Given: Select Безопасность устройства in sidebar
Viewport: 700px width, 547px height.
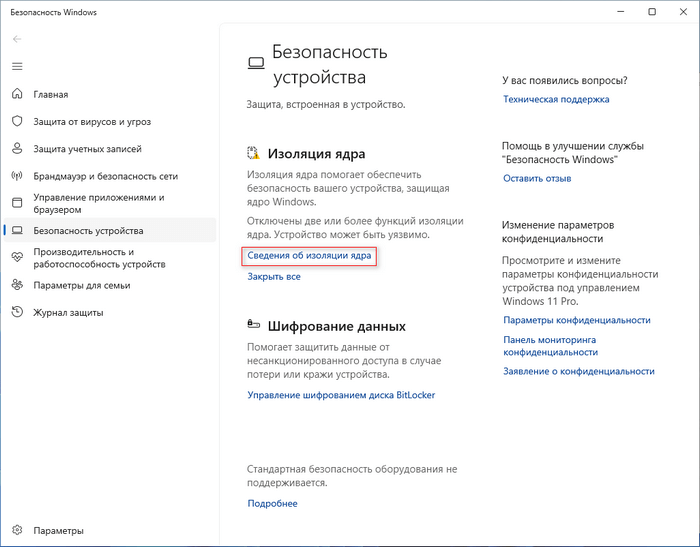Looking at the screenshot, I should [88, 231].
